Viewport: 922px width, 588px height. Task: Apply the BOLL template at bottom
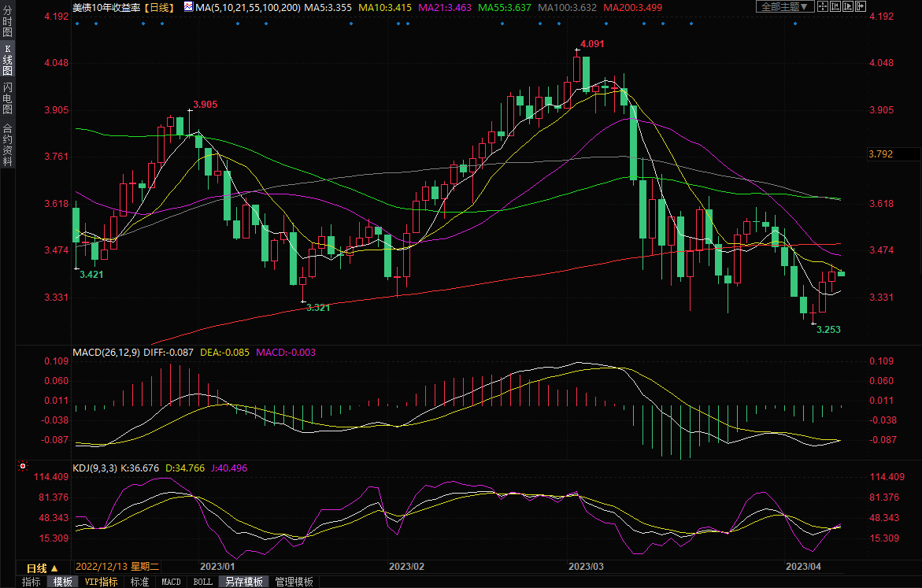tap(202, 582)
